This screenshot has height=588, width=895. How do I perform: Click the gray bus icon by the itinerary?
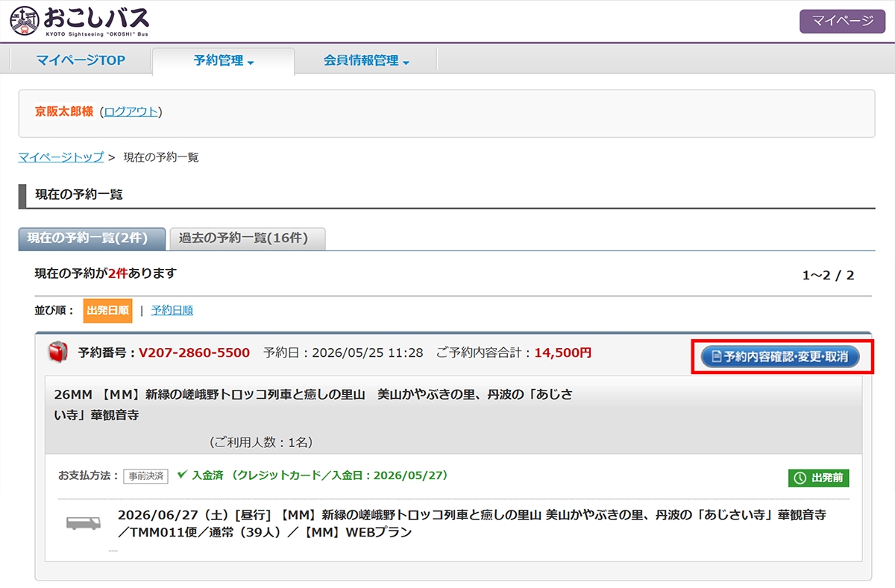coord(84,523)
